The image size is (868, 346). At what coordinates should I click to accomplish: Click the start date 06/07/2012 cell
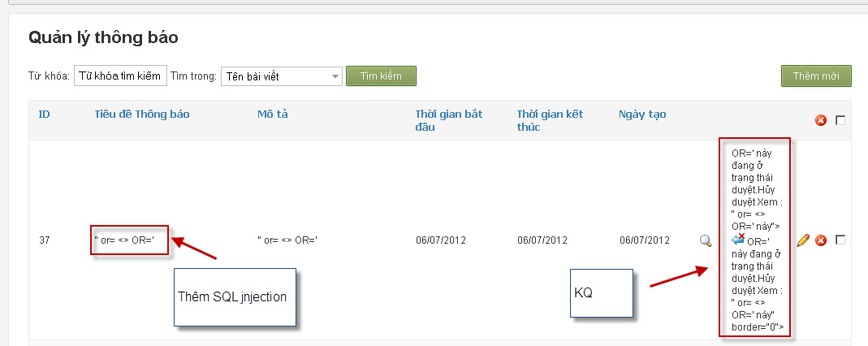(441, 240)
